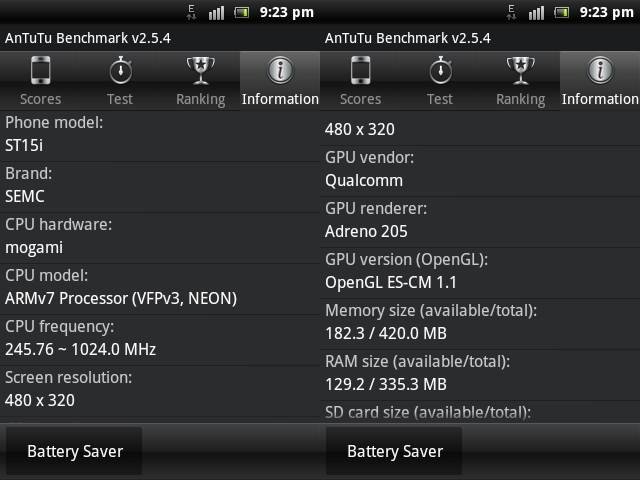Click the left Battery Saver button
The height and width of the screenshot is (480, 640).
[x=74, y=451]
